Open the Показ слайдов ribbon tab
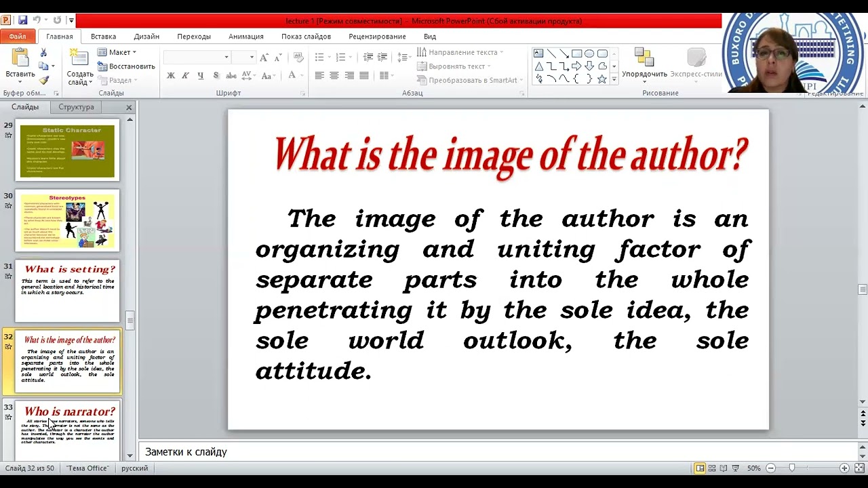This screenshot has height=488, width=868. (307, 37)
